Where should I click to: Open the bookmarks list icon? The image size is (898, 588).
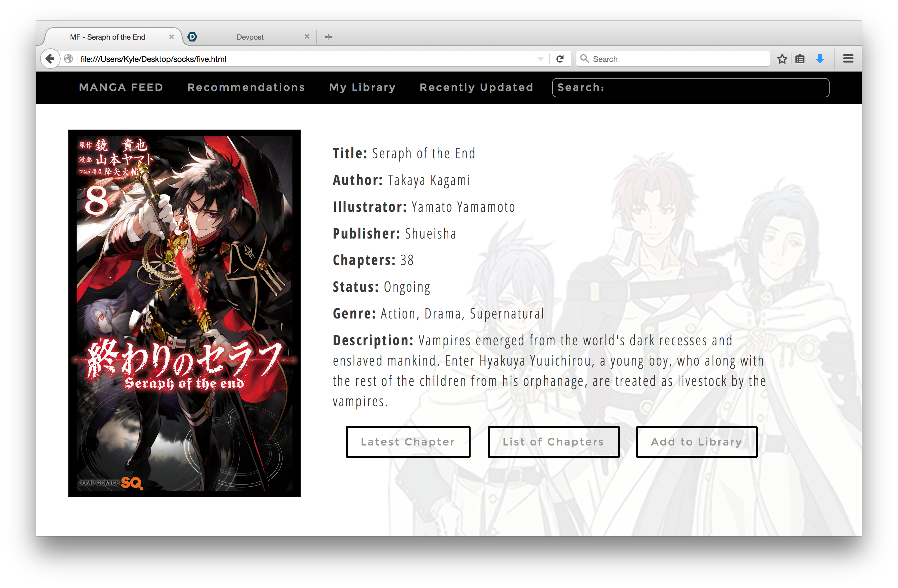coord(800,59)
